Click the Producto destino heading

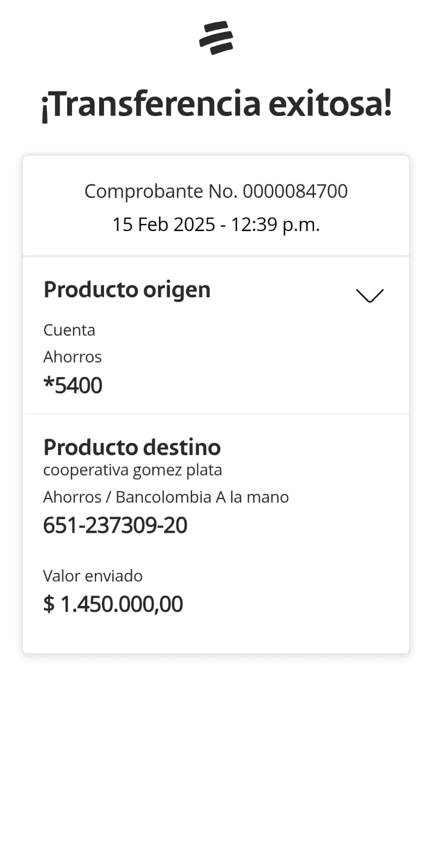point(132,448)
